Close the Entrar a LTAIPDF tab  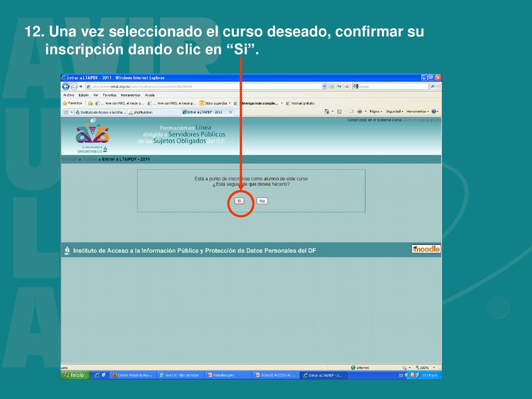click(231, 112)
